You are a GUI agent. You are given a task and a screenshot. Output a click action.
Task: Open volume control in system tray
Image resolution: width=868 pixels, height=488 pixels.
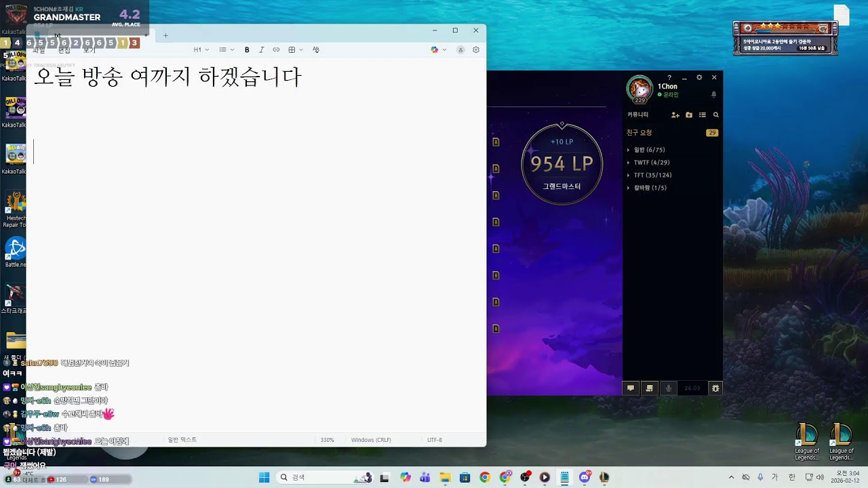coord(821,477)
